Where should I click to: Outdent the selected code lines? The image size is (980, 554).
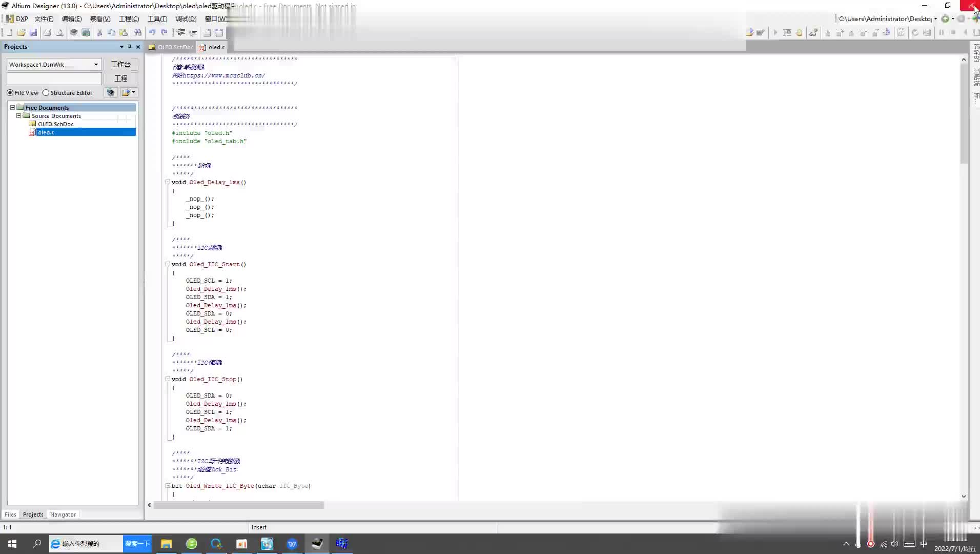[193, 32]
